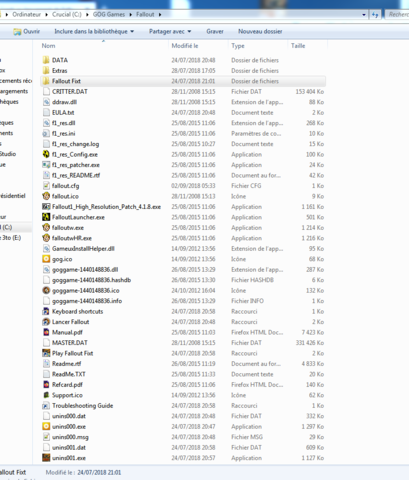
Task: Select the MASTER.DAT file name
Action: [70, 343]
